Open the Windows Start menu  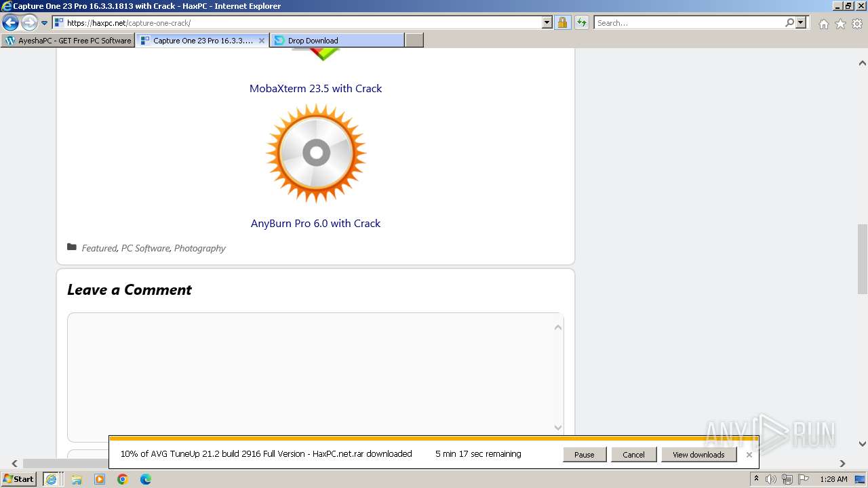pyautogui.click(x=19, y=479)
